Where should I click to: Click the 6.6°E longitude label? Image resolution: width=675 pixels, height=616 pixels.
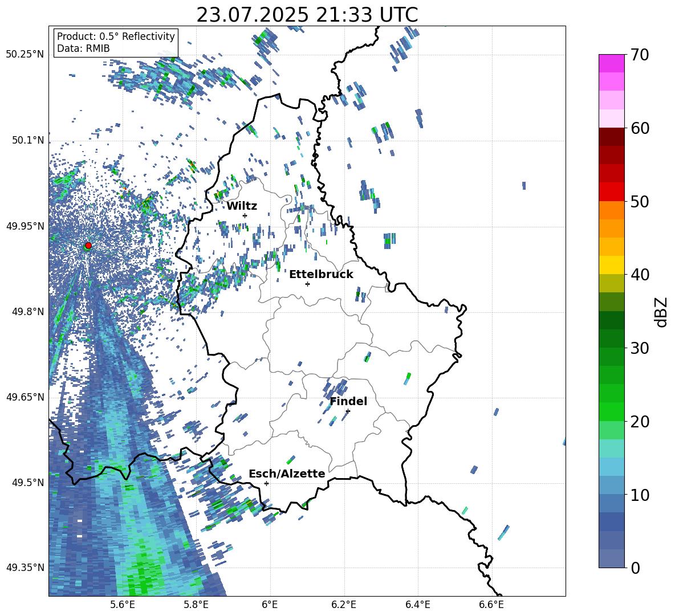491,605
